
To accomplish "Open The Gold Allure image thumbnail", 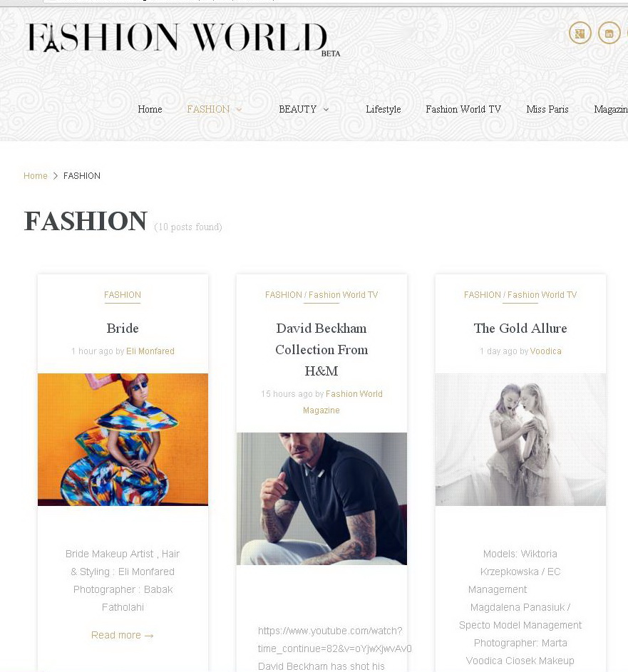I will coord(521,440).
